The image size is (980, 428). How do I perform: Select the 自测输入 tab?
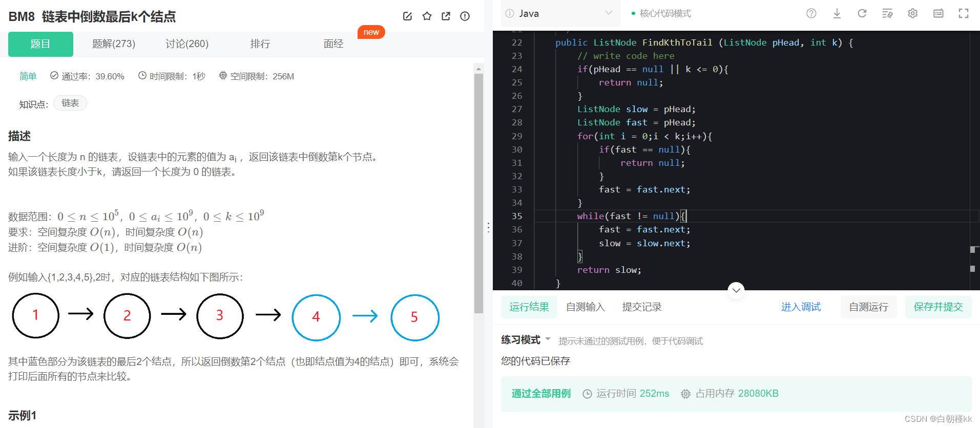tap(586, 307)
